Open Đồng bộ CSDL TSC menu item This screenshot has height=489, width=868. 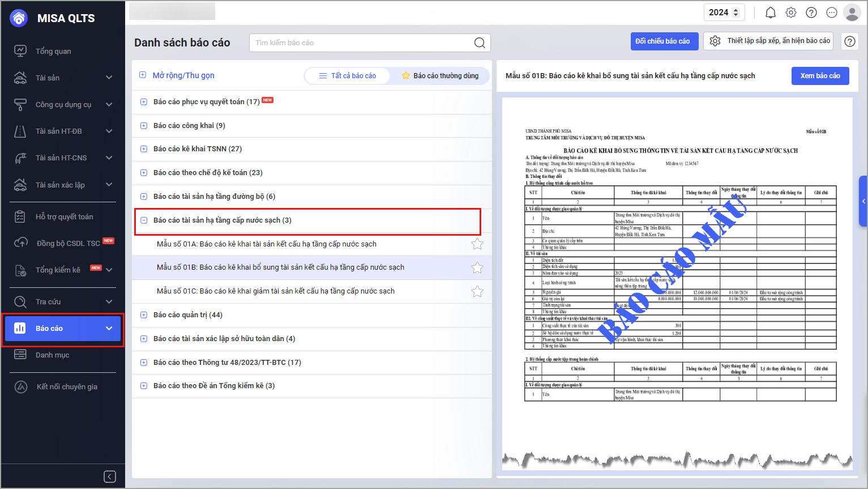click(68, 243)
